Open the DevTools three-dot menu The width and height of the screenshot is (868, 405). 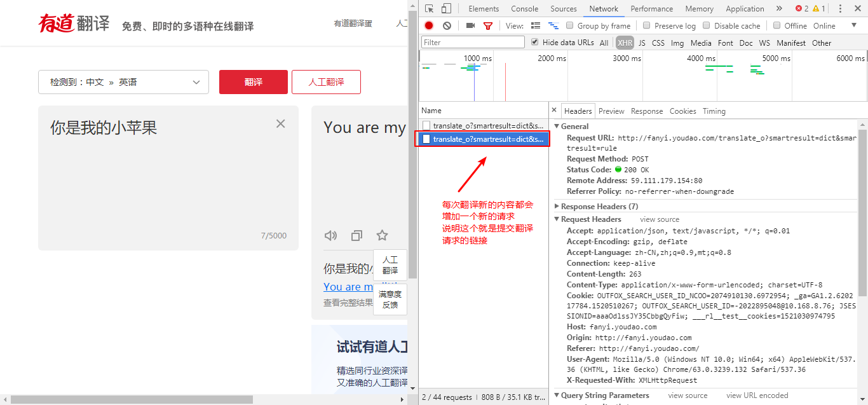[840, 9]
